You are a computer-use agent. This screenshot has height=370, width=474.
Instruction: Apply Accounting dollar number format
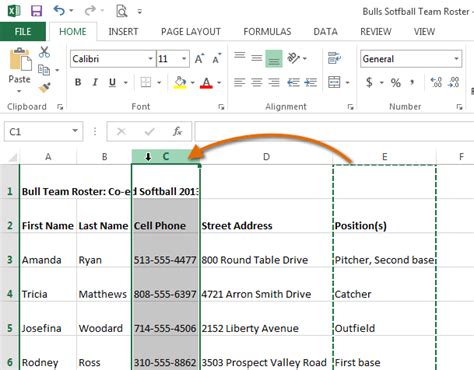pyautogui.click(x=369, y=82)
